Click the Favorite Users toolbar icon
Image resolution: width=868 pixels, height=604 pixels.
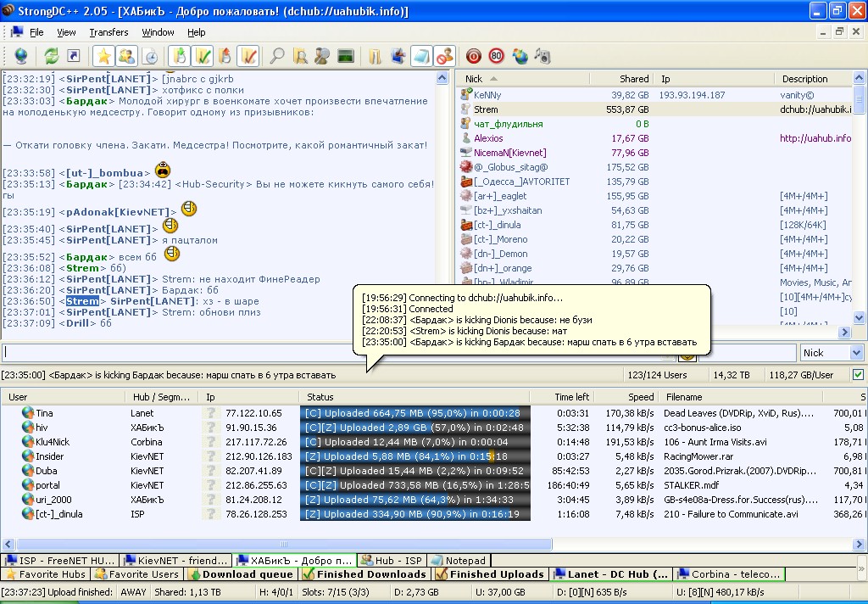(126, 56)
